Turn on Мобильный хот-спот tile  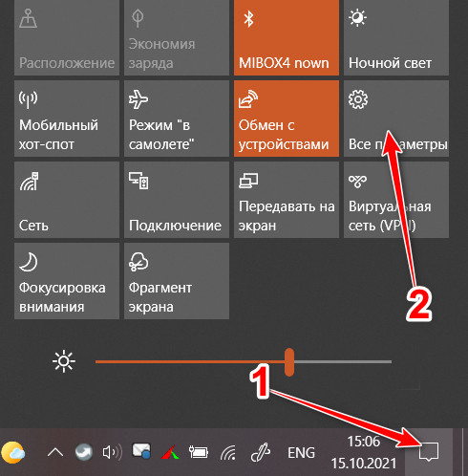[67, 119]
